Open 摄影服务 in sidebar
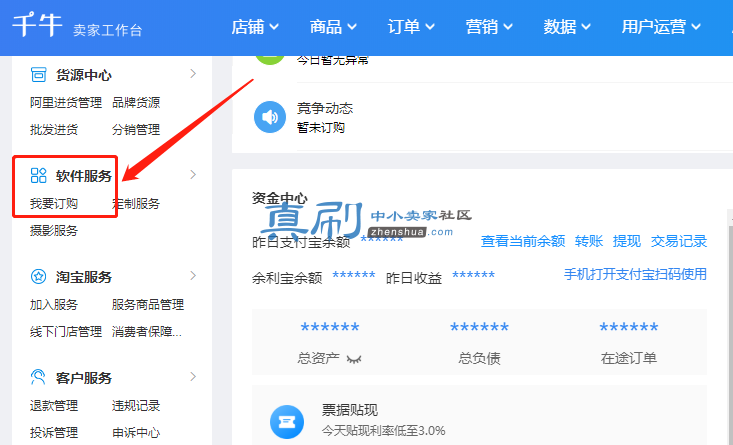 [54, 230]
